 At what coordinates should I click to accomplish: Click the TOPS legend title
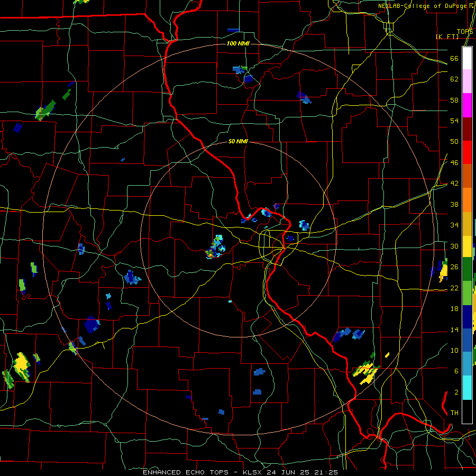465,31
